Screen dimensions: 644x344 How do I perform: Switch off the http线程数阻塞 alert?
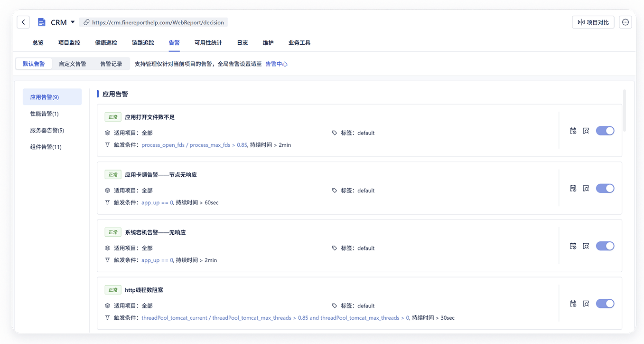(605, 304)
